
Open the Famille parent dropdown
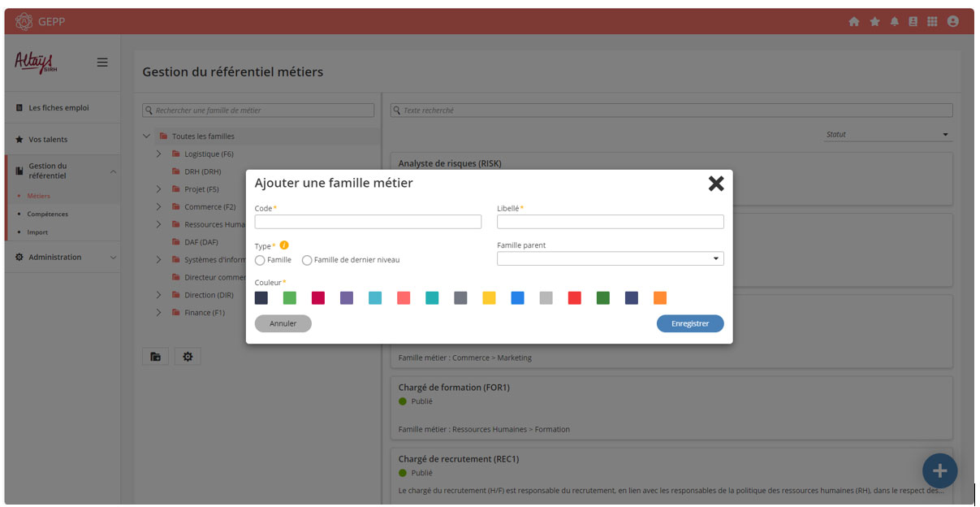(x=610, y=259)
